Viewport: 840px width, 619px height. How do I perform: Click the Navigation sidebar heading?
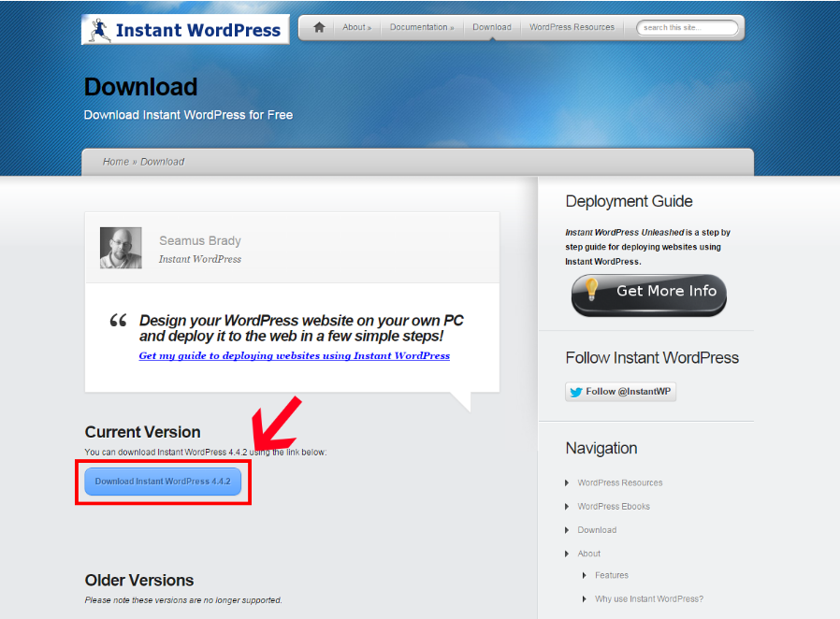(x=601, y=448)
